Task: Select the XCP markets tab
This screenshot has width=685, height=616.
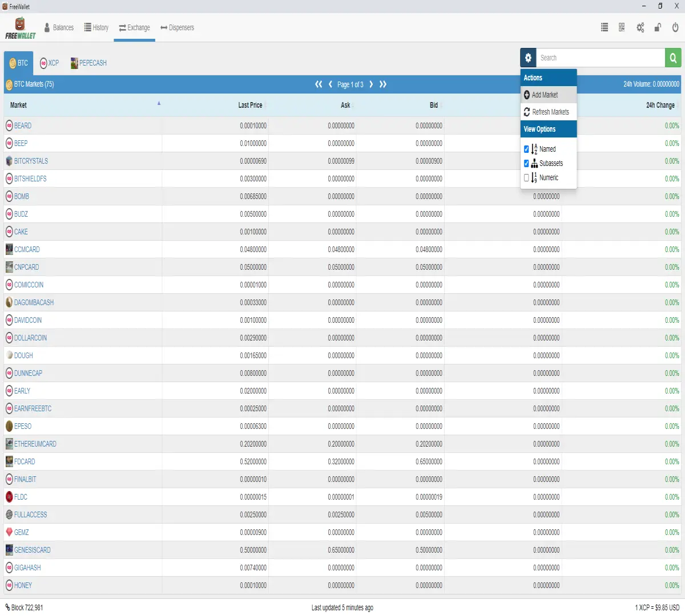Action: coord(49,63)
